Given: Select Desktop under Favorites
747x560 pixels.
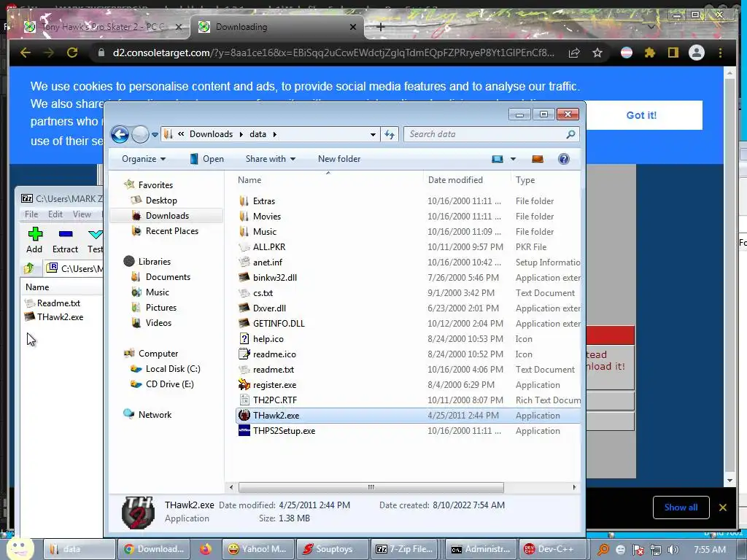Looking at the screenshot, I should coord(161,201).
